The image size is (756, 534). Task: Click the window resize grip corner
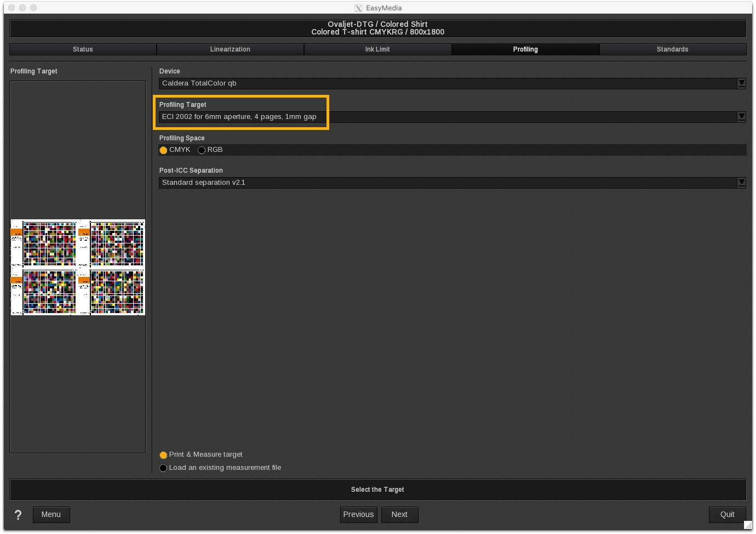(x=747, y=525)
